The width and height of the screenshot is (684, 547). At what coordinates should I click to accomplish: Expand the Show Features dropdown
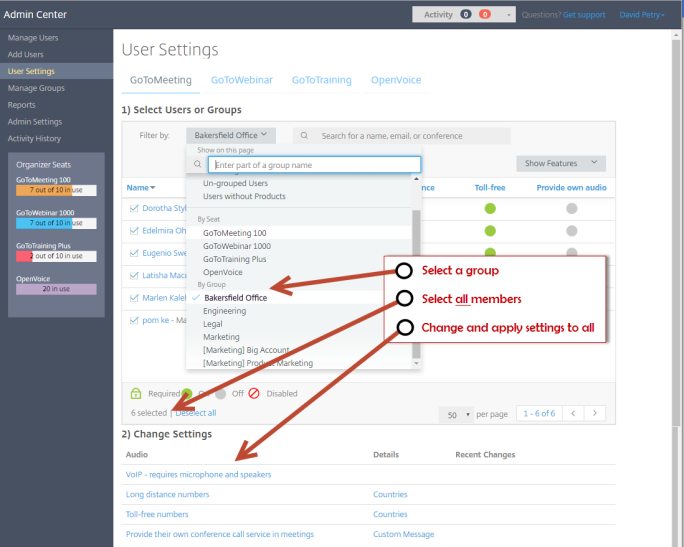(560, 163)
